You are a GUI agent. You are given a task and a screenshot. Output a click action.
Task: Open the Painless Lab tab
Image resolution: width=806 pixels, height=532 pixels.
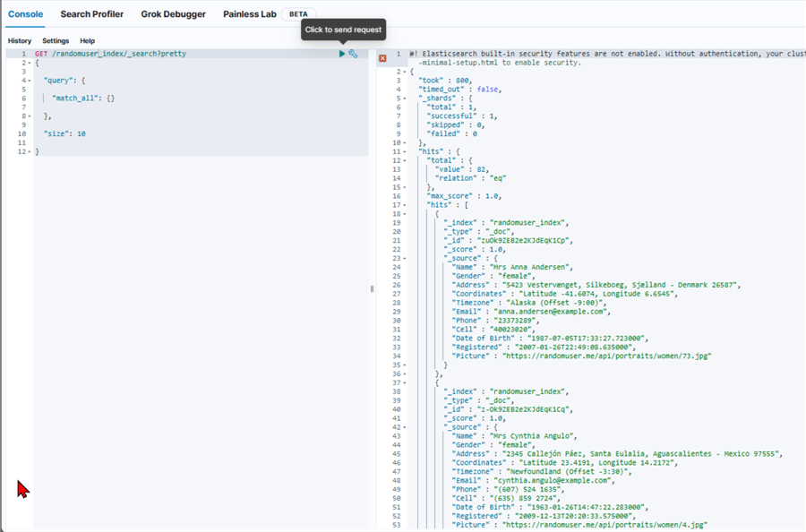coord(250,14)
